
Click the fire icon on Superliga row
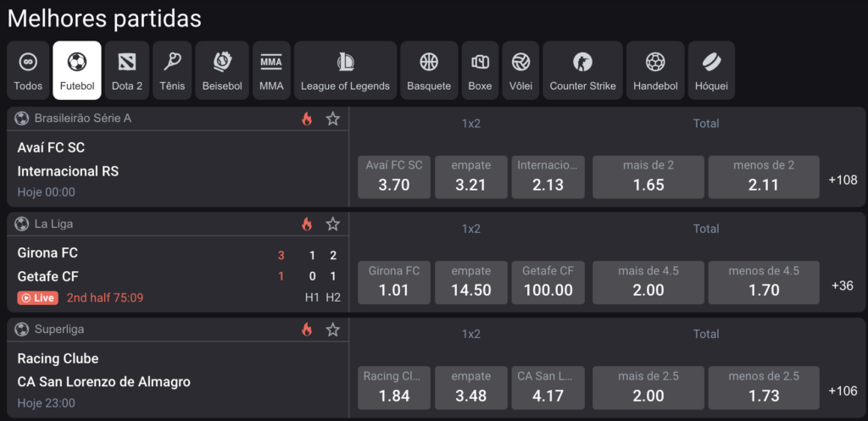click(x=307, y=330)
